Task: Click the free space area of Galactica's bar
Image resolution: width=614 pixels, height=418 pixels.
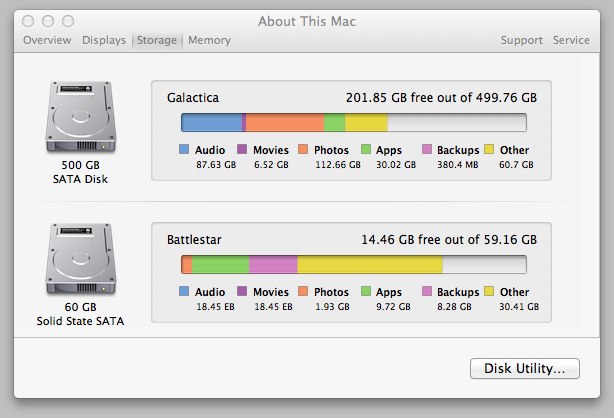Action: [x=457, y=123]
